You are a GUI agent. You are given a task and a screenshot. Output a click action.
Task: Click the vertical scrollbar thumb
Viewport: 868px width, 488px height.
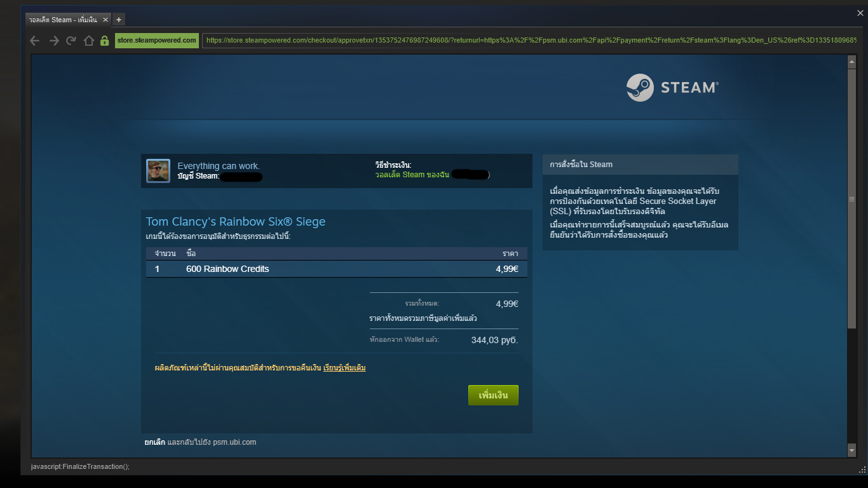click(x=852, y=198)
